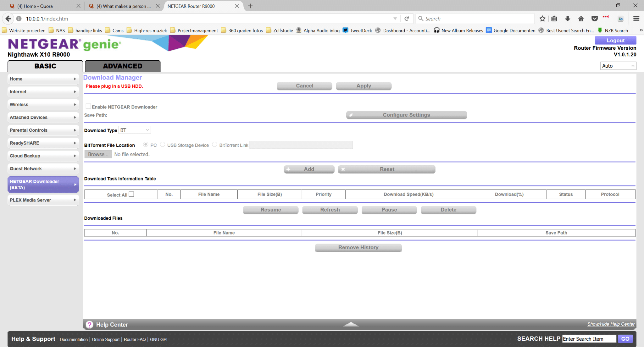
Task: Open the bookmarks list icon
Action: pos(554,19)
